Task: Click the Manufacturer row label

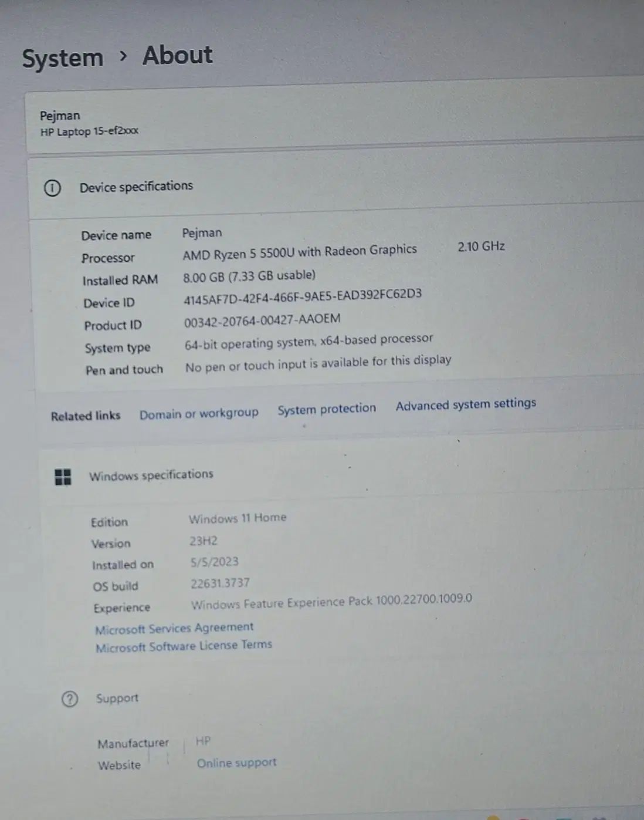Action: (x=133, y=744)
